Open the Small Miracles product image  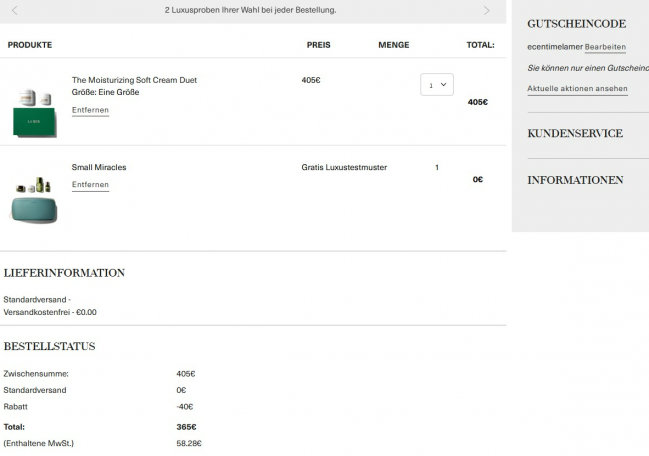(34, 199)
